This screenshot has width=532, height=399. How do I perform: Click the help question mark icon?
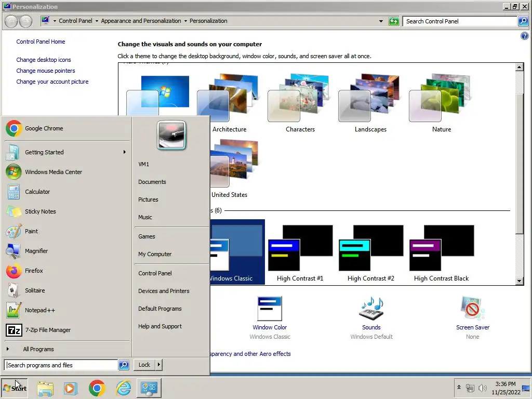pyautogui.click(x=524, y=36)
